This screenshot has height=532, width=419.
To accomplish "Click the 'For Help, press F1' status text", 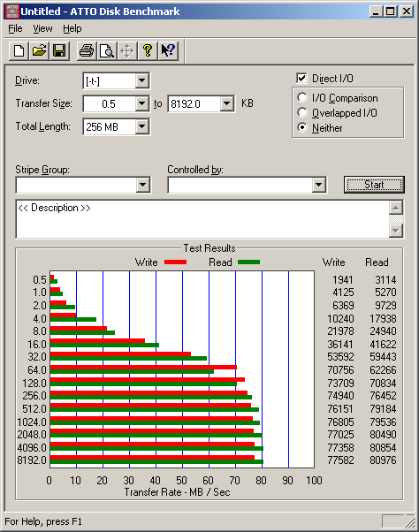I will [x=43, y=521].
